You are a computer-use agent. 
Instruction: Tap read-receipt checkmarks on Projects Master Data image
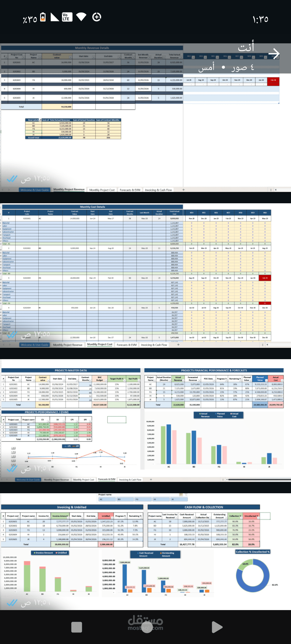12,469
